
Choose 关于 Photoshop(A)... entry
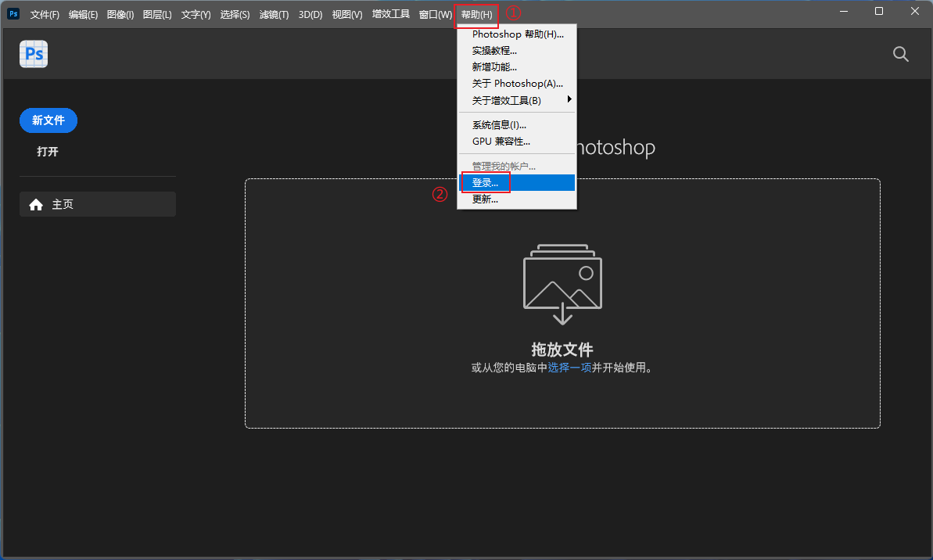coord(516,84)
